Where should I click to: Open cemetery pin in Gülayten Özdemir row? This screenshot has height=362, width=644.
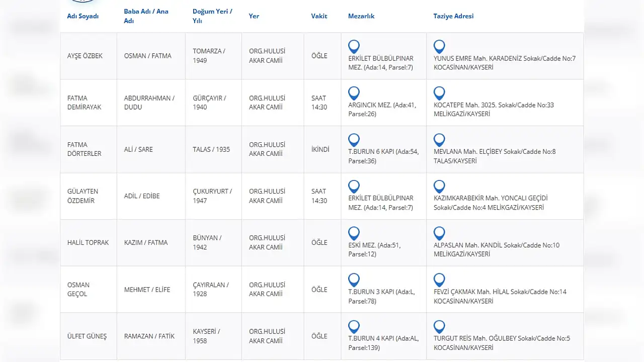(x=354, y=187)
